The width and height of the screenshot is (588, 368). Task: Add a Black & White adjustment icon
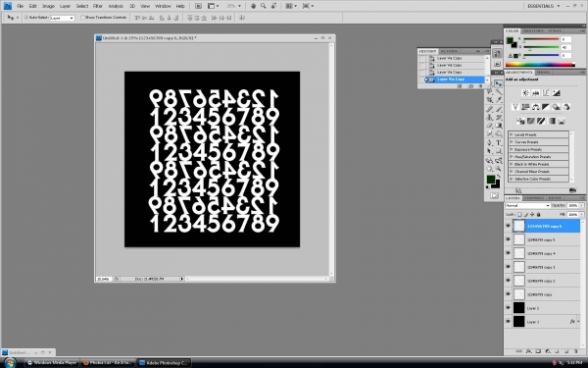tap(546, 107)
